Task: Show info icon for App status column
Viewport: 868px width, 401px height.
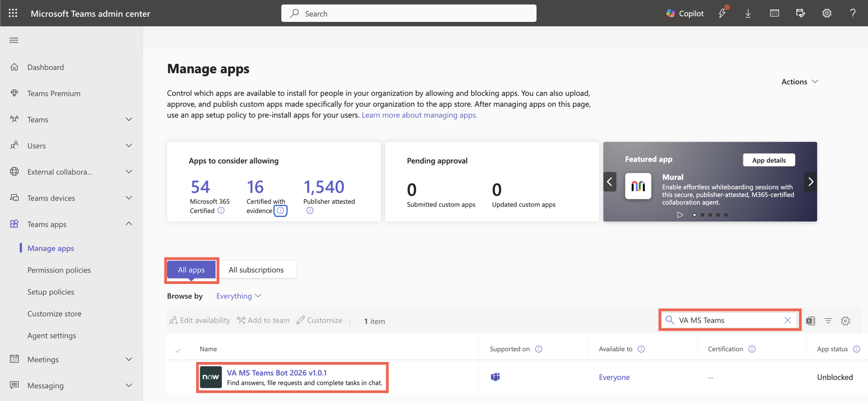Action: [x=857, y=349]
